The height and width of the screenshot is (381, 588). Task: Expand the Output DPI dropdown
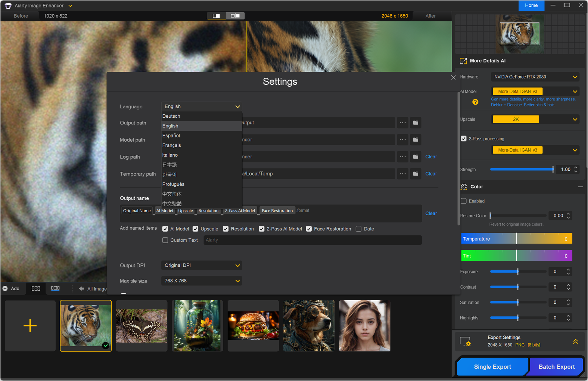point(202,266)
